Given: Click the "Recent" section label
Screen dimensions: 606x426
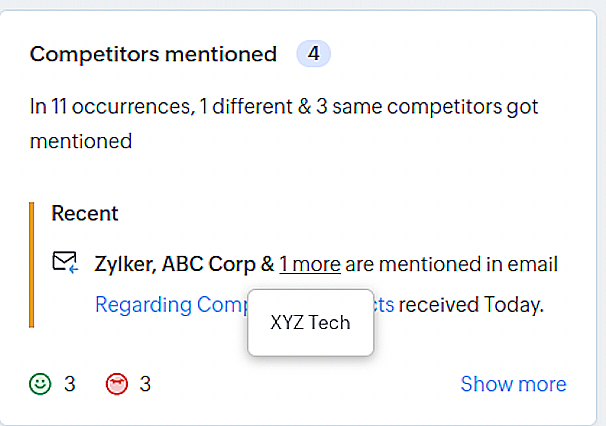Looking at the screenshot, I should coord(85,213).
